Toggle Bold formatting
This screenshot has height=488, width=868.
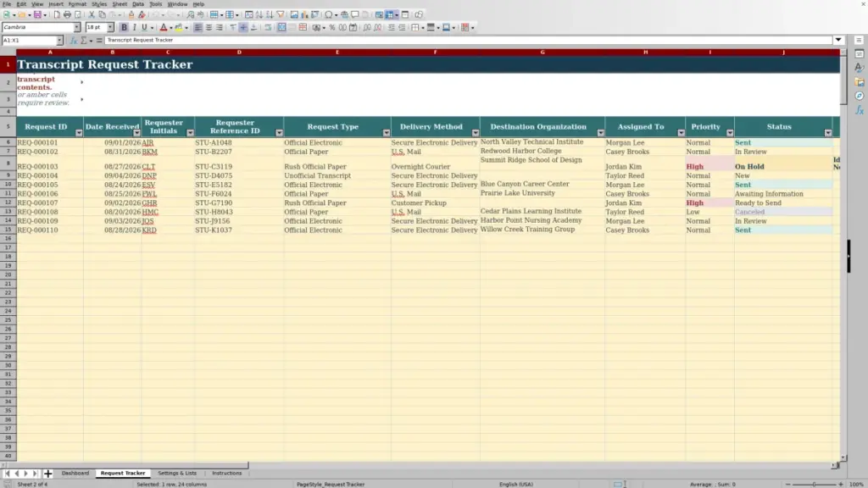coord(124,27)
